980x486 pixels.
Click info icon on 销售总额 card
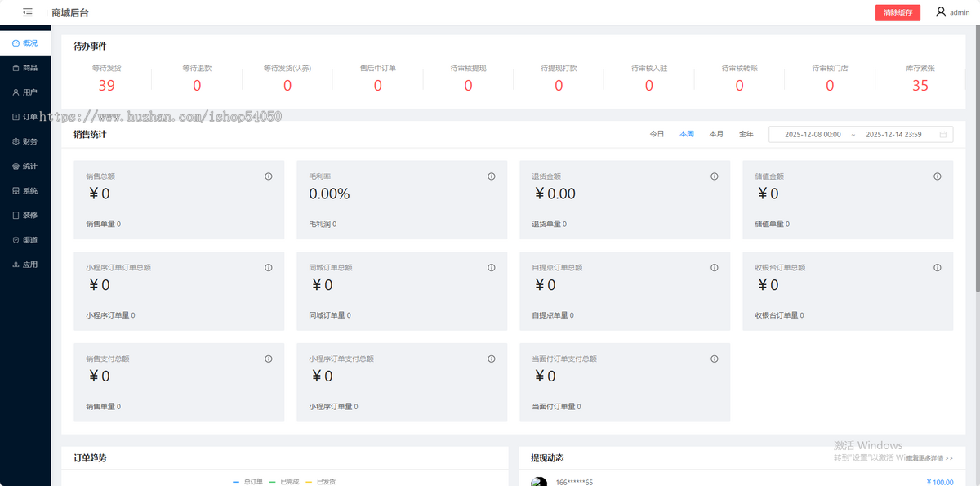pos(269,176)
